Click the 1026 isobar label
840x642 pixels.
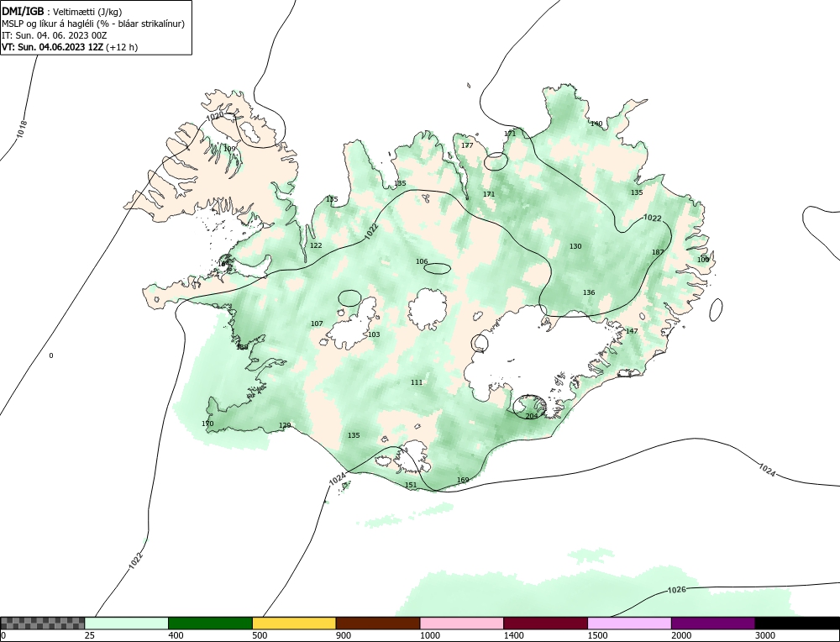[676, 590]
